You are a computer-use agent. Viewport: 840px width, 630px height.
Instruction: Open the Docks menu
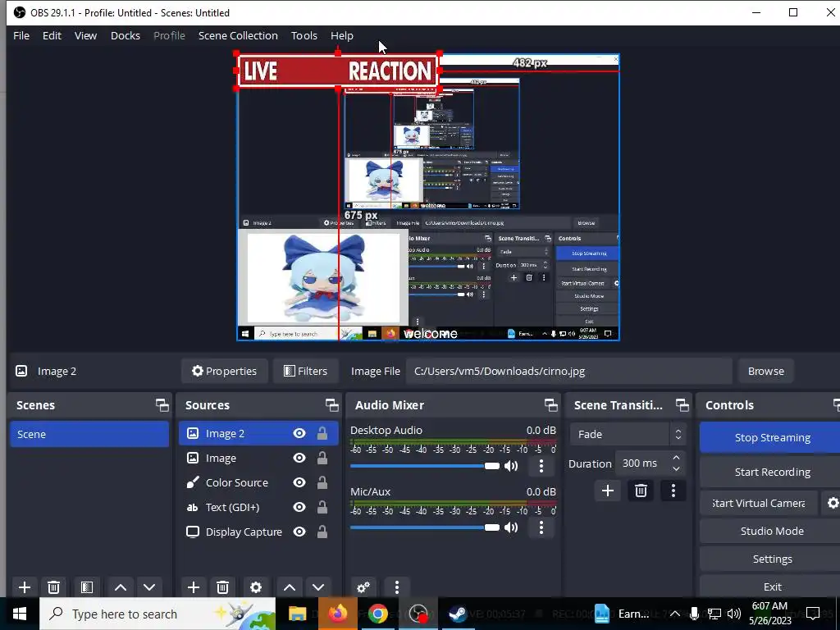pyautogui.click(x=126, y=35)
